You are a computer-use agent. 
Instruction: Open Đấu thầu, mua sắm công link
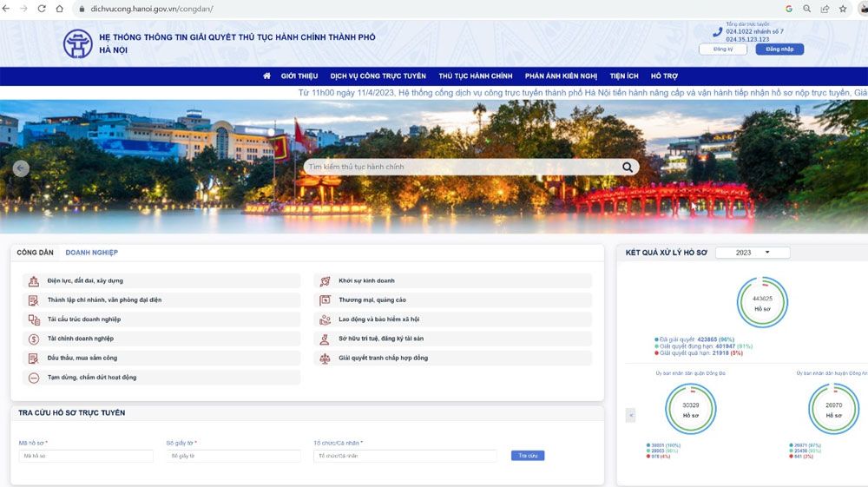pyautogui.click(x=82, y=358)
